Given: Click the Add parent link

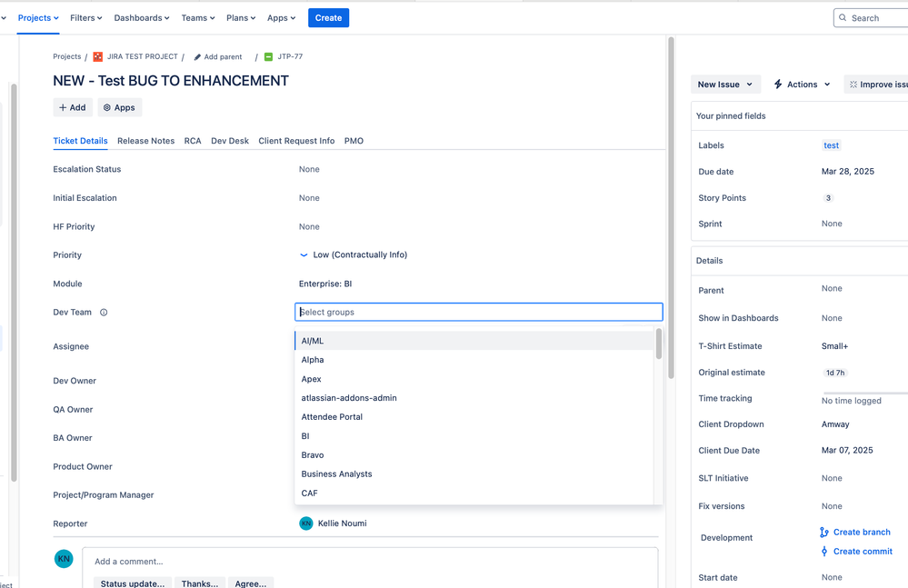Looking at the screenshot, I should point(223,57).
